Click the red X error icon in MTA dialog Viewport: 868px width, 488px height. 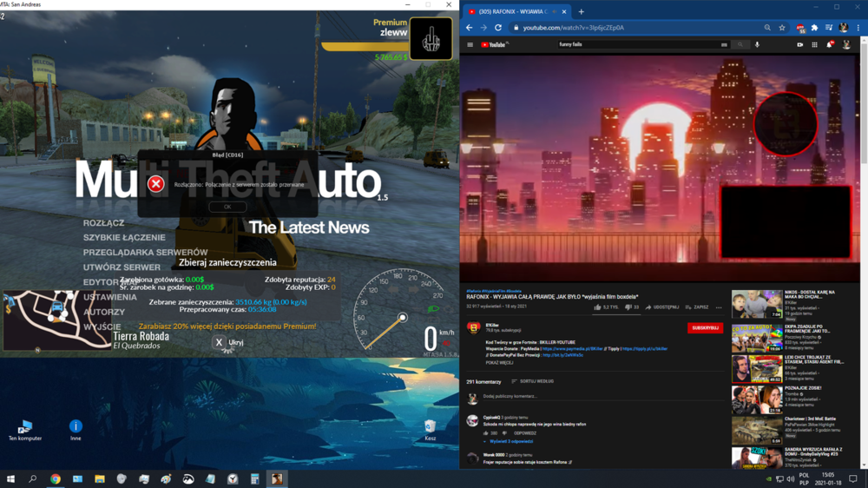pyautogui.click(x=156, y=184)
